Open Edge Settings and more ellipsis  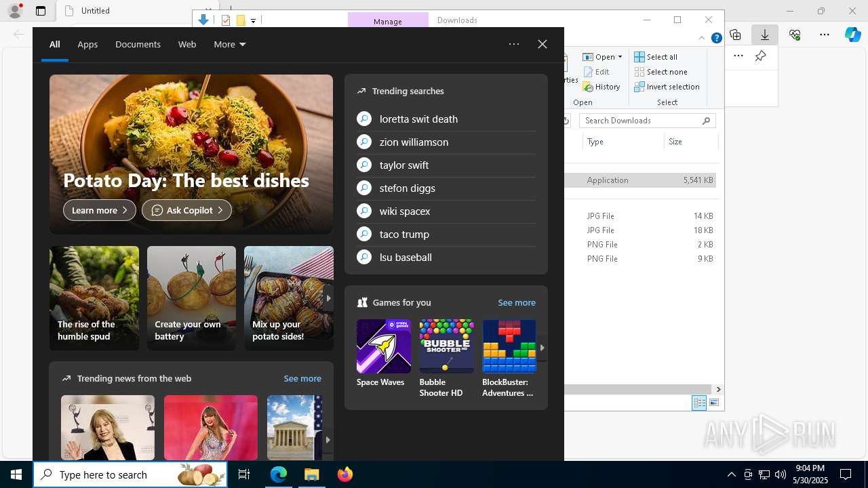(825, 35)
